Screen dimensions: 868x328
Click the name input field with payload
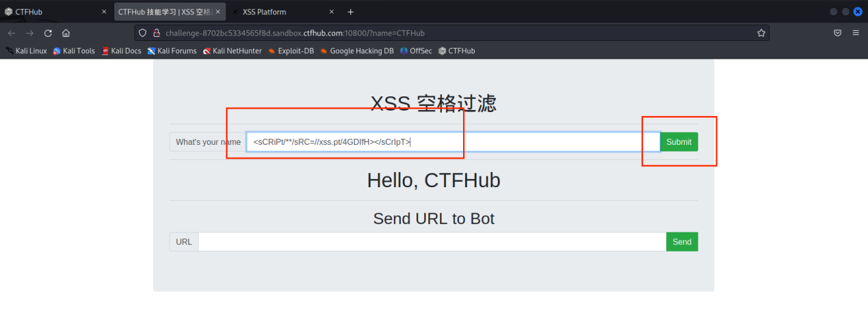pyautogui.click(x=453, y=141)
